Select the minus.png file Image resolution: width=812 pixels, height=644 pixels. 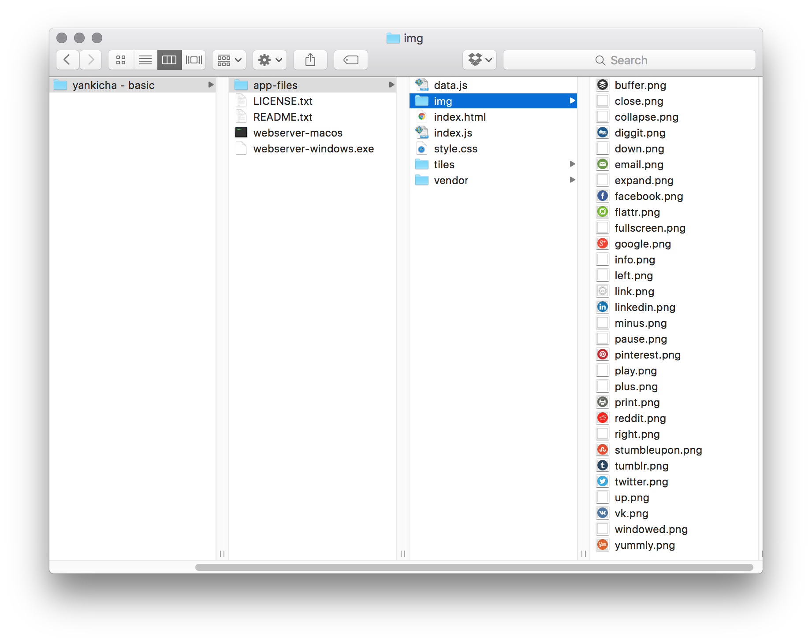674,323
